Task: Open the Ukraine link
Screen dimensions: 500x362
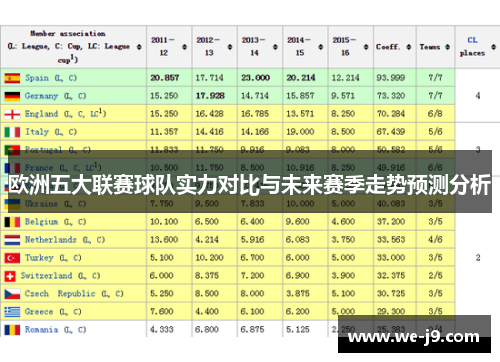Action: pos(41,204)
